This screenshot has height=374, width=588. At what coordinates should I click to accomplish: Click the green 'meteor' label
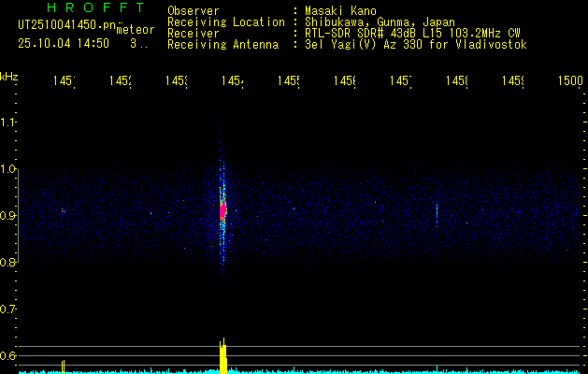pos(135,30)
